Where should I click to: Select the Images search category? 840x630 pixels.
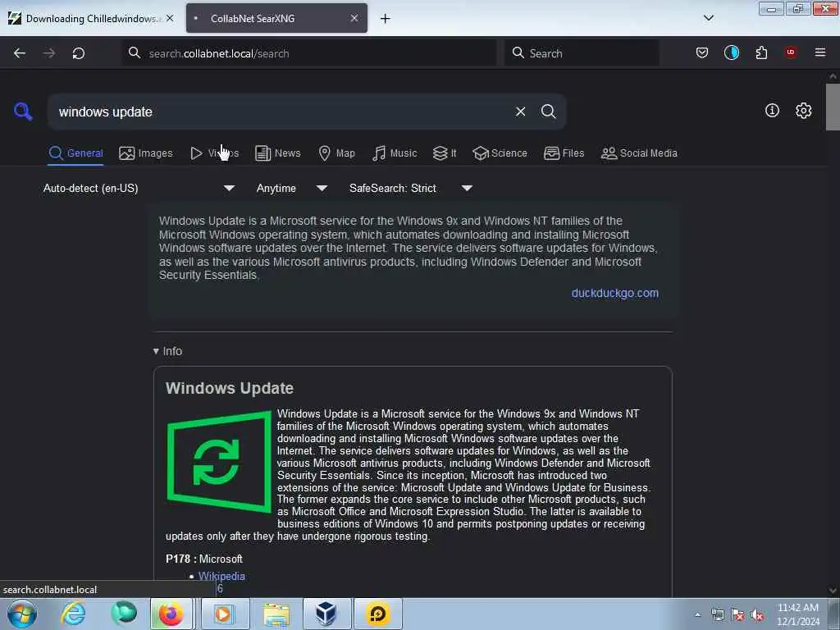tap(146, 153)
